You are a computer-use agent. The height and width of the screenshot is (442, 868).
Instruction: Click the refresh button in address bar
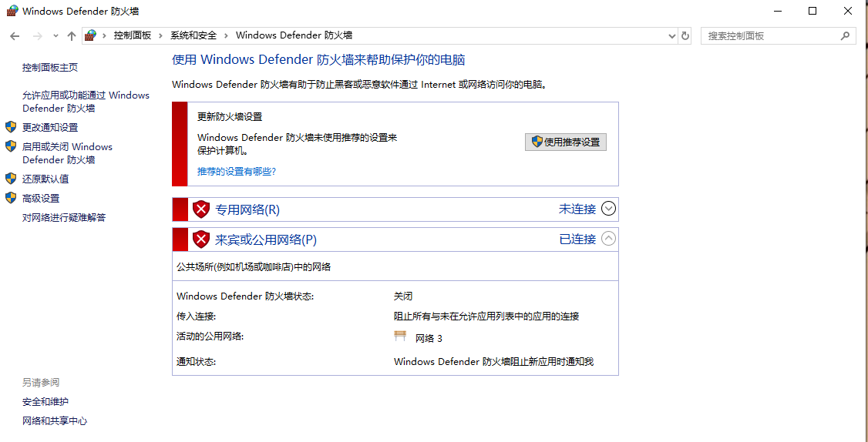click(x=685, y=35)
